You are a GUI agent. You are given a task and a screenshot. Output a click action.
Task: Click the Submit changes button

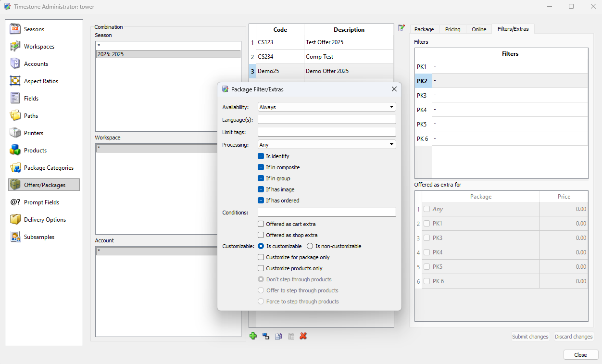coord(530,337)
